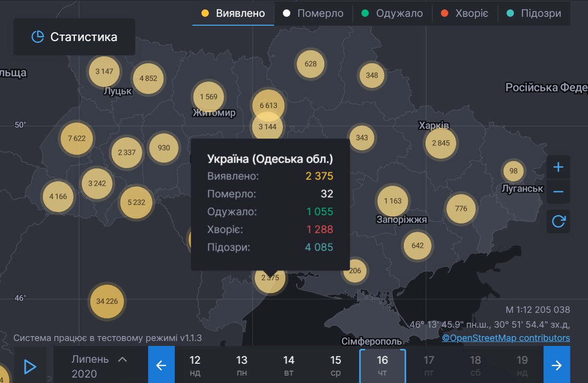The width and height of the screenshot is (588, 383).
Task: Go to next dates with right arrow
Action: tap(556, 365)
